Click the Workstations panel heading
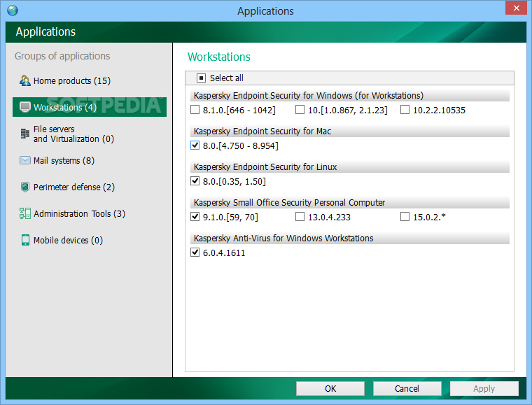Image resolution: width=532 pixels, height=405 pixels. point(219,57)
